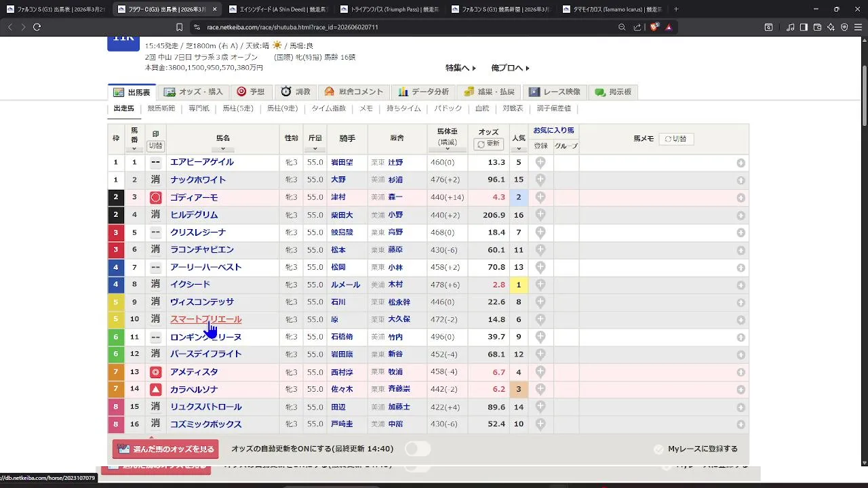Open the Brave Wallet icon
The height and width of the screenshot is (488, 868).
(x=817, y=27)
